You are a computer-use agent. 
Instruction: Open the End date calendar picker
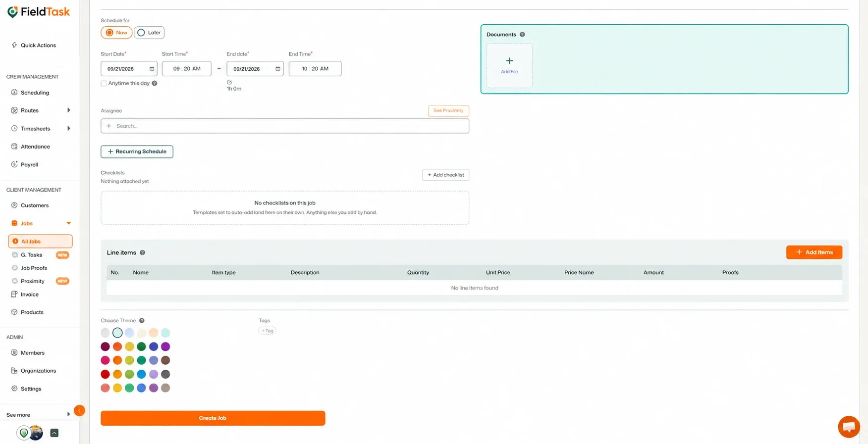coord(278,69)
